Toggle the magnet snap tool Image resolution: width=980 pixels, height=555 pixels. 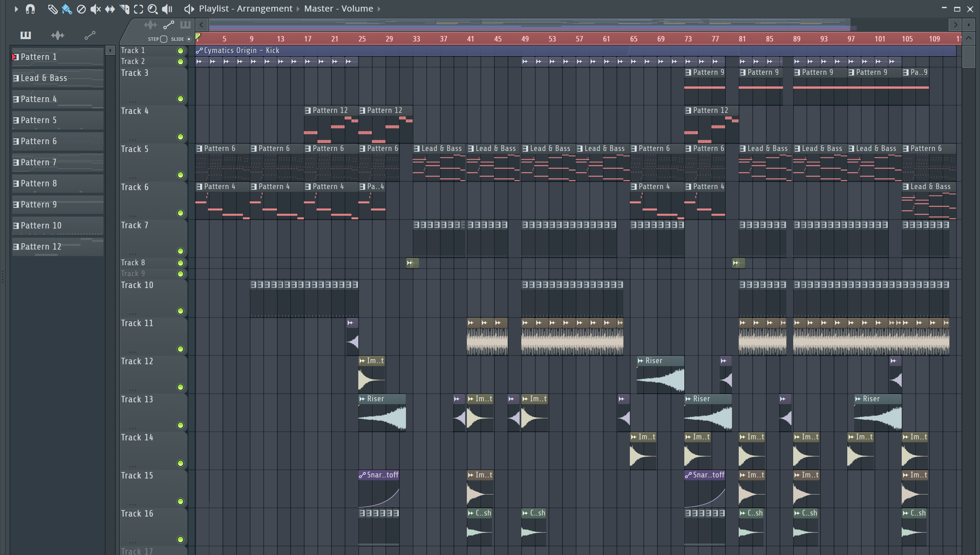30,9
